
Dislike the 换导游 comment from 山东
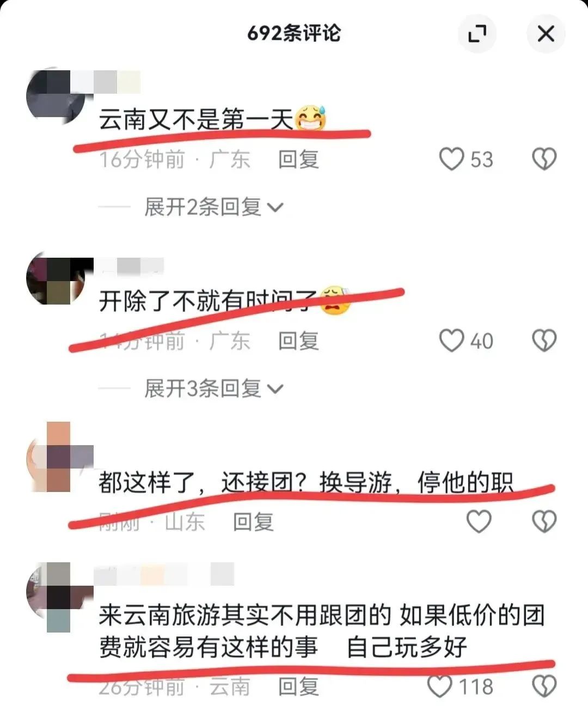543,521
